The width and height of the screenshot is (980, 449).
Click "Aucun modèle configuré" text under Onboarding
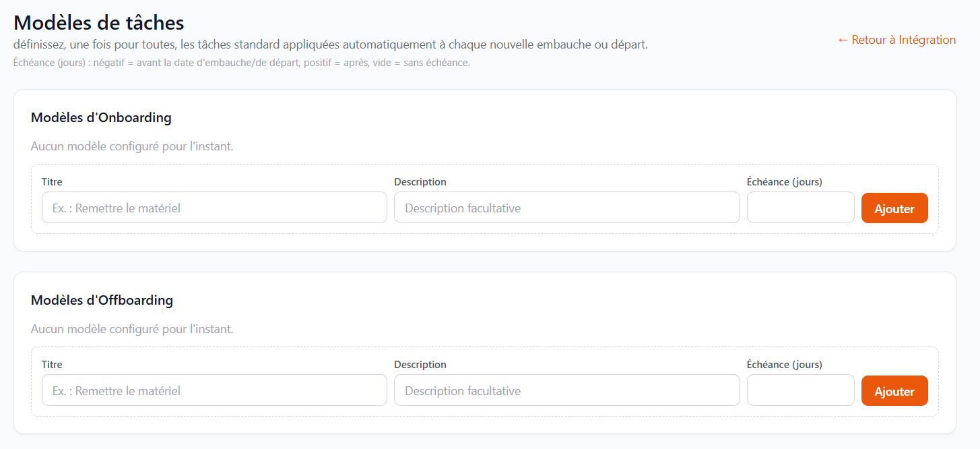pos(132,146)
